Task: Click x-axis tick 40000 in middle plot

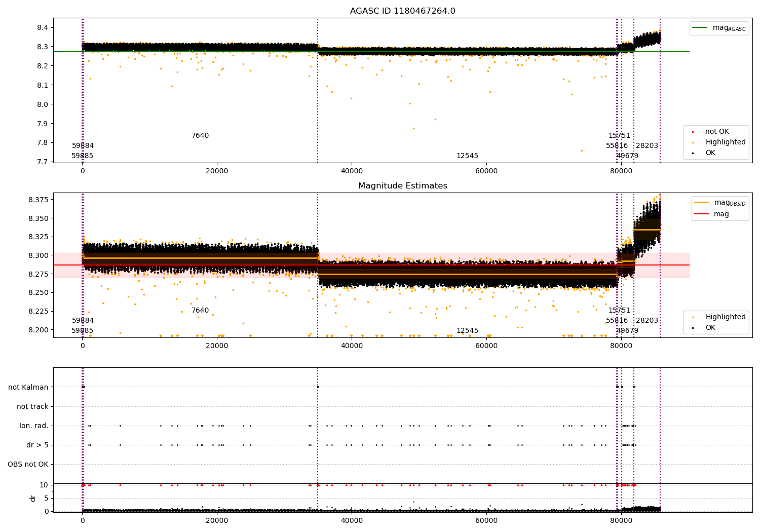Action: 352,346
